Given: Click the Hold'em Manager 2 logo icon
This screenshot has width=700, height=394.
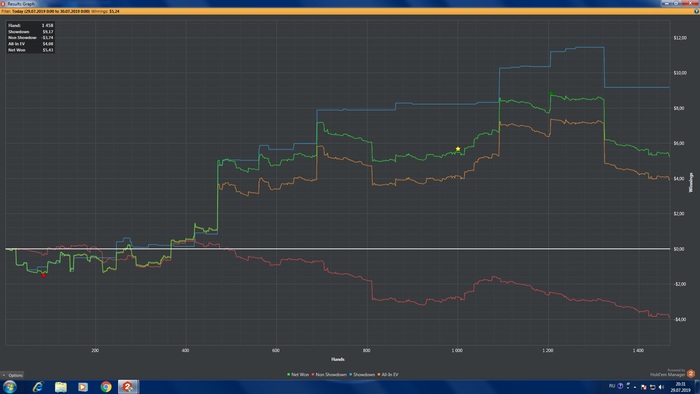Looking at the screenshot, I should click(x=691, y=373).
